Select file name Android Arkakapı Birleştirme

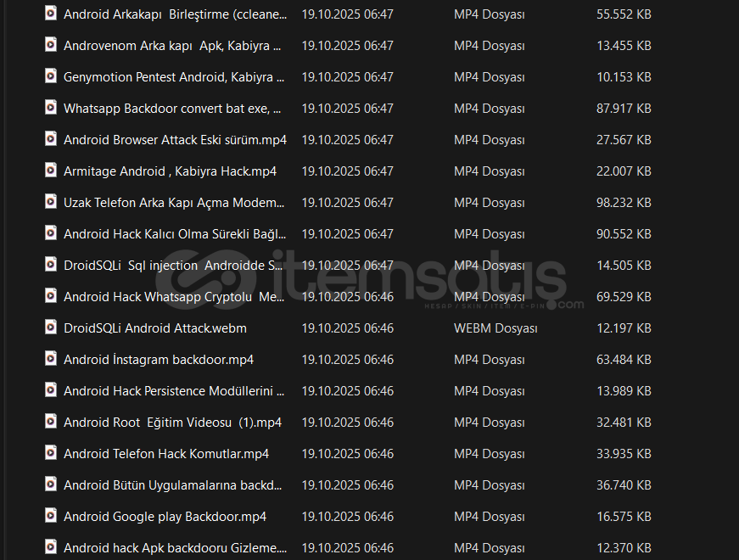[175, 14]
